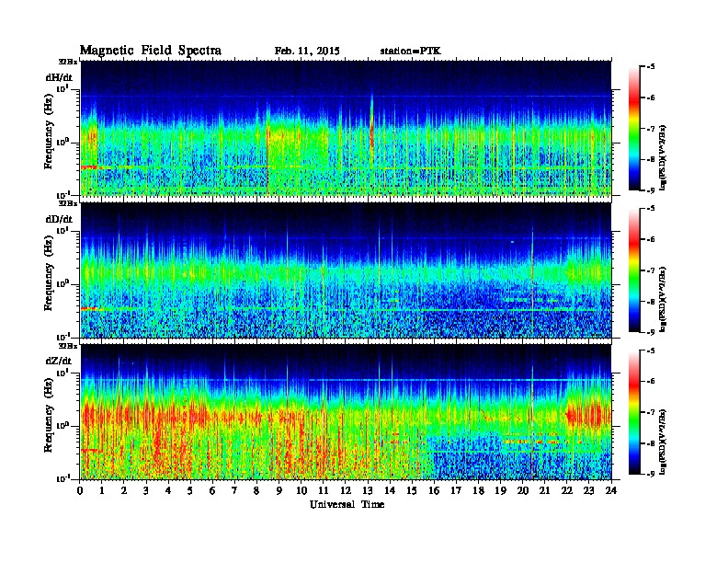Screen dimensions: 728x563
Task: Click the "3" hour tick label
Action: tap(146, 490)
